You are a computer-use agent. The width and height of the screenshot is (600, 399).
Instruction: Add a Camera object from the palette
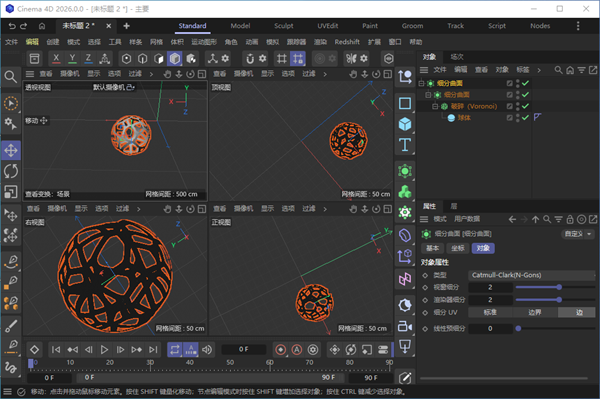tap(405, 326)
